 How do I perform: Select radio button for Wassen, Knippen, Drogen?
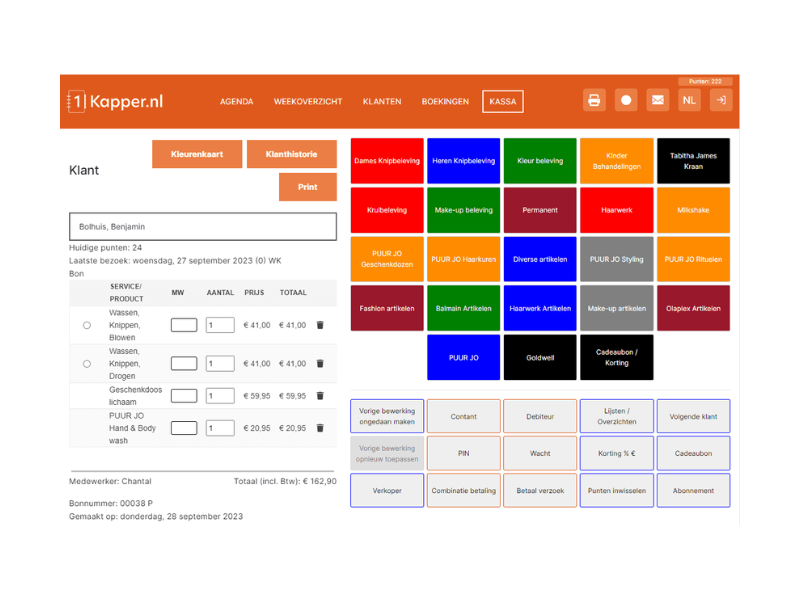coord(87,364)
